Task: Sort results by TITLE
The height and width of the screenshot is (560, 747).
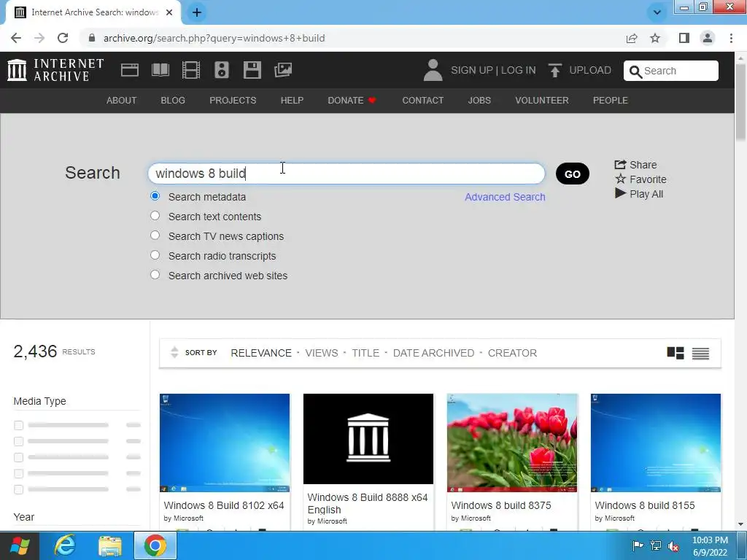Action: [x=365, y=353]
